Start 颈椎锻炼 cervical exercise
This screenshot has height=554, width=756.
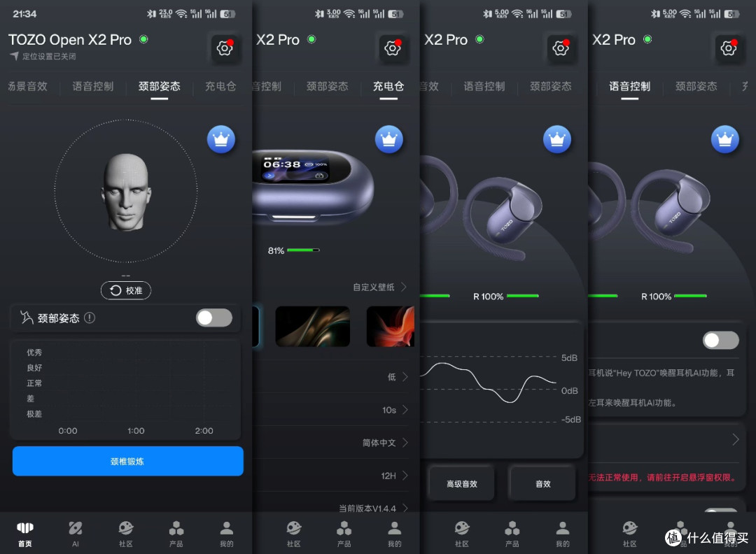point(128,461)
